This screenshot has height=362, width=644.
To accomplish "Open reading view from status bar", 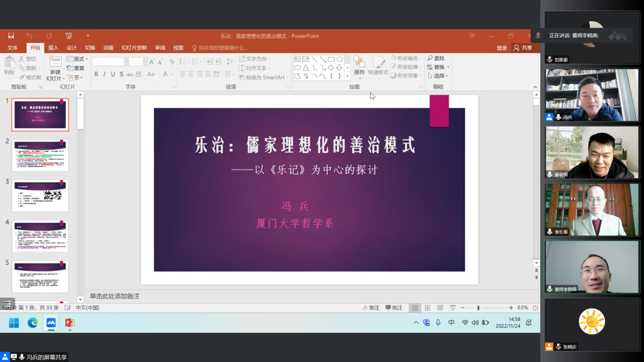I will 440,308.
